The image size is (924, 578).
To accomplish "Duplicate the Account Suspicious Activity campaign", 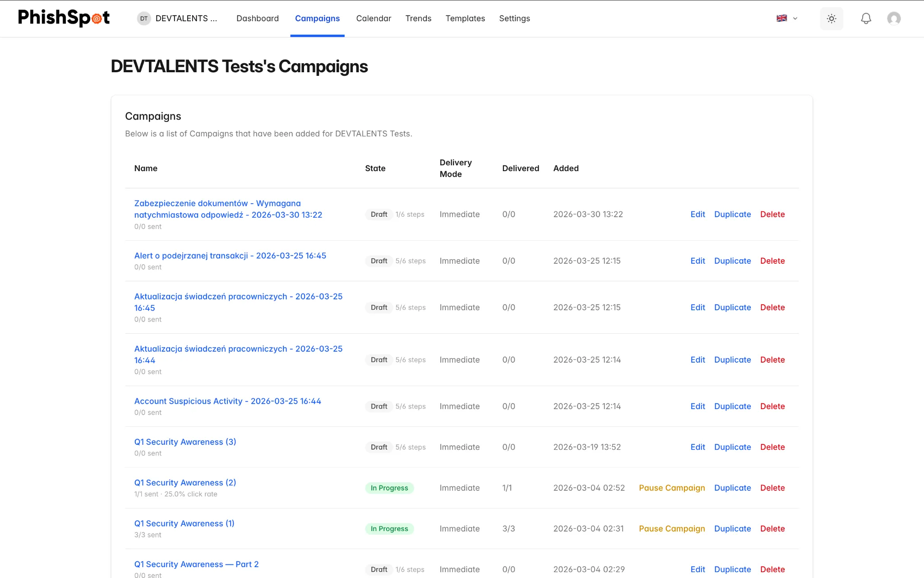I will coord(733,406).
